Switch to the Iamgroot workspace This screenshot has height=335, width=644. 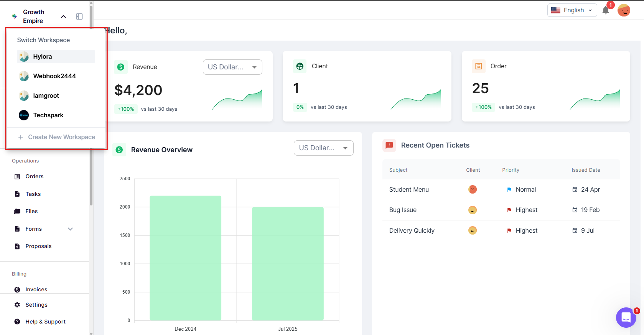46,95
